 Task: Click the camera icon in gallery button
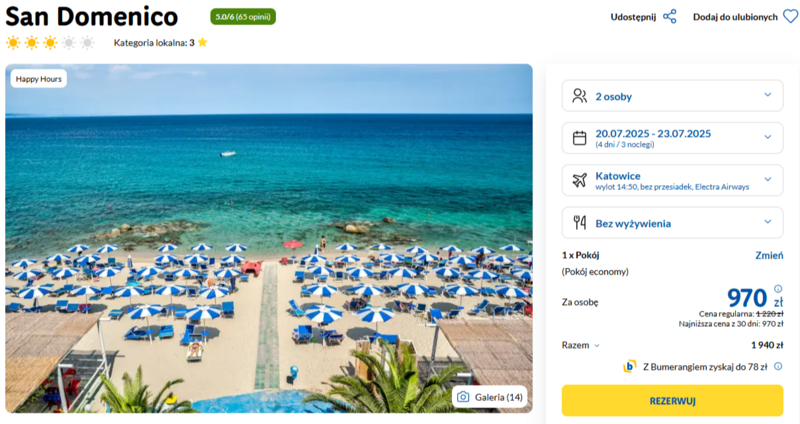(463, 397)
